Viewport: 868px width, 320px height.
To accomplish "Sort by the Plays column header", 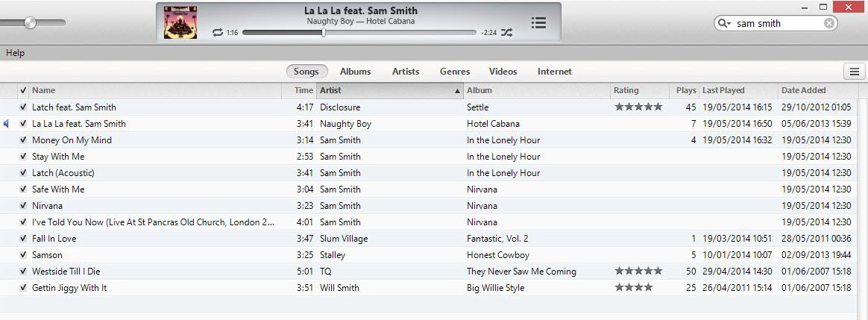I will pos(686,90).
